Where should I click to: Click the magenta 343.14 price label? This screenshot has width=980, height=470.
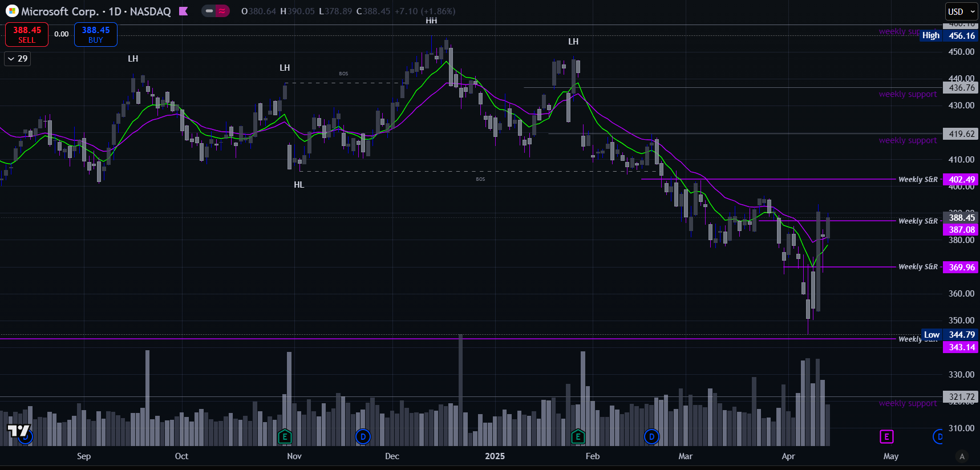(961, 347)
